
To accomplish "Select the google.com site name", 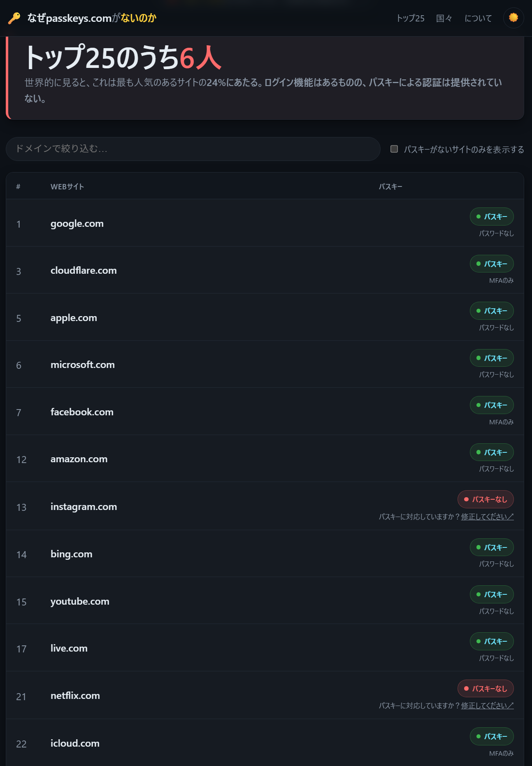I will 77,224.
